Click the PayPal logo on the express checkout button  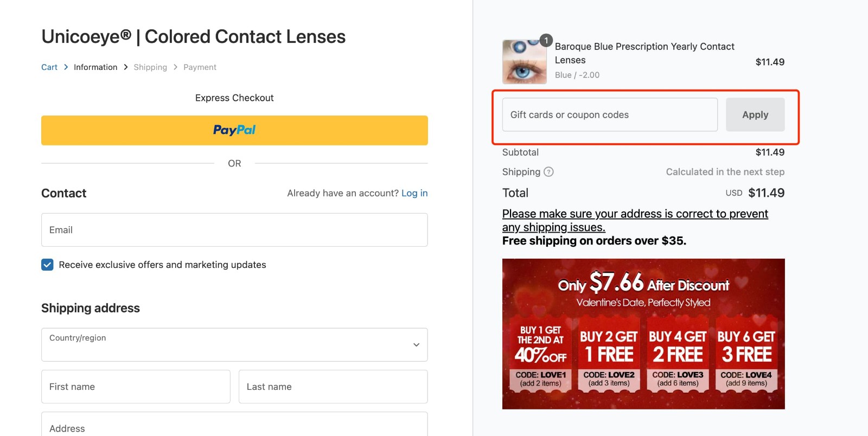[x=234, y=130]
